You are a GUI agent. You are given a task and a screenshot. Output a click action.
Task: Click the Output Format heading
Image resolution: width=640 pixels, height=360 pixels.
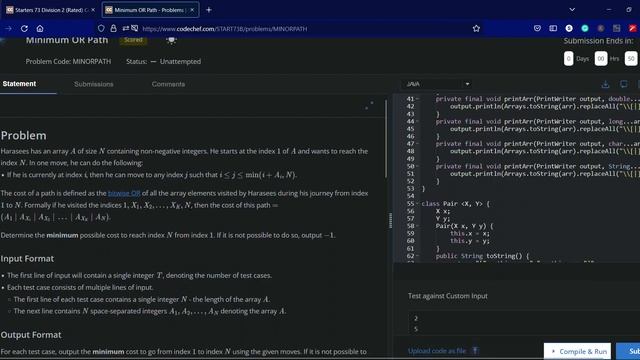31,335
